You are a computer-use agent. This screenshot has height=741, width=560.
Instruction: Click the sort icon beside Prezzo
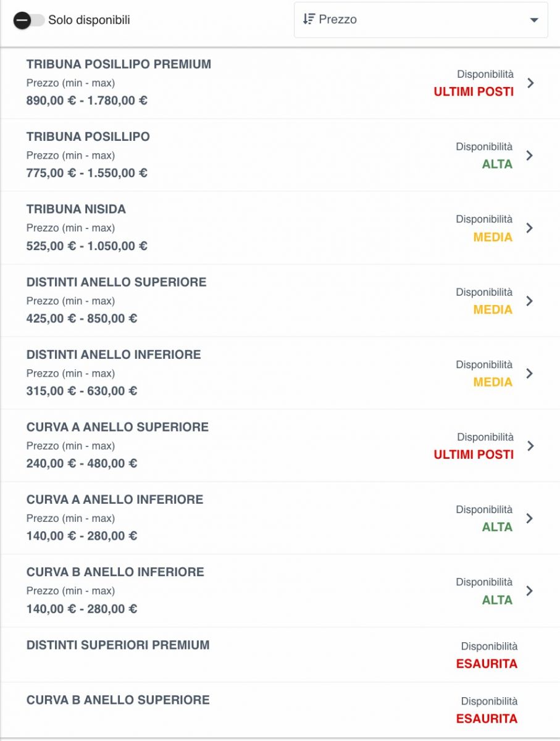(x=309, y=19)
